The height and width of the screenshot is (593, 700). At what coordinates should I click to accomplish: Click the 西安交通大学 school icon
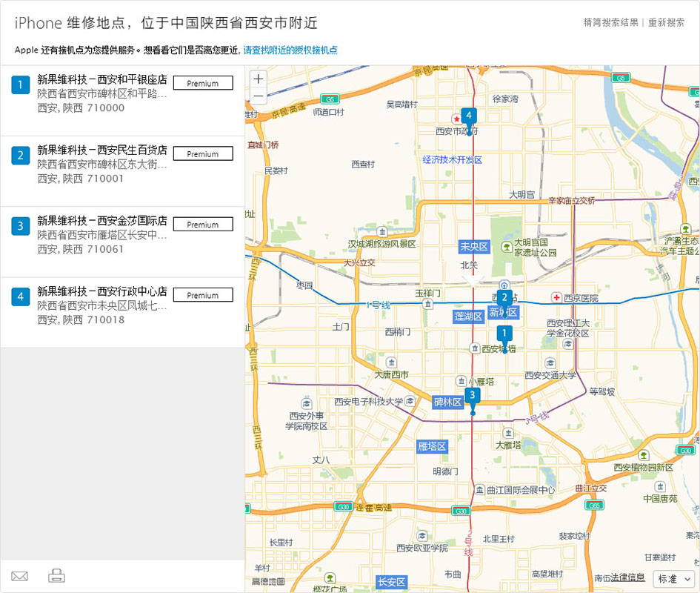tap(550, 363)
